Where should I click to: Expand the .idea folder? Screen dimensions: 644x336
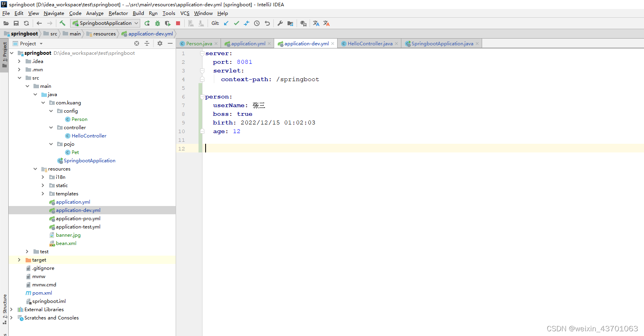coord(19,61)
